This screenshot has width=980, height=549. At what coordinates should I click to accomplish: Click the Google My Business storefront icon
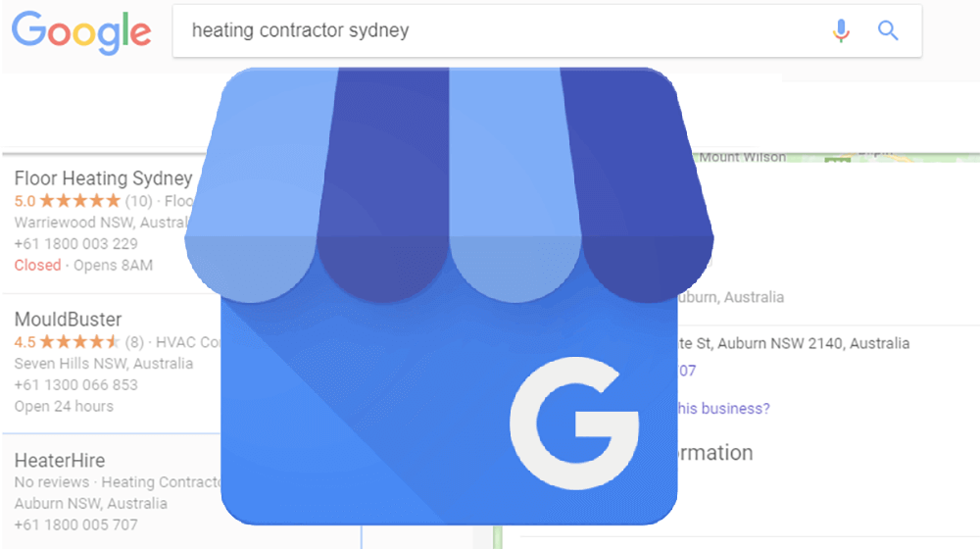pos(450,296)
